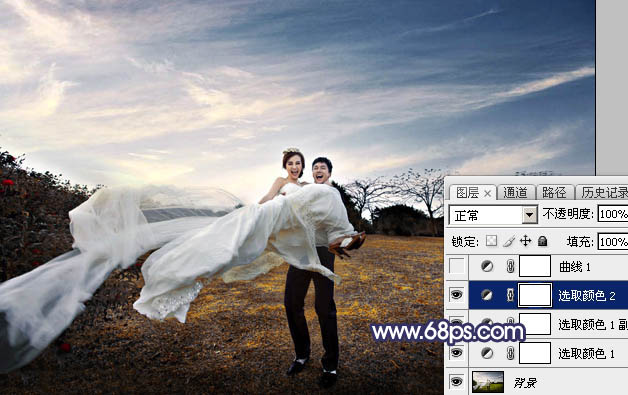The image size is (628, 395).
Task: Select the 曲线 1 layer mask thumbnail
Action: [x=535, y=266]
